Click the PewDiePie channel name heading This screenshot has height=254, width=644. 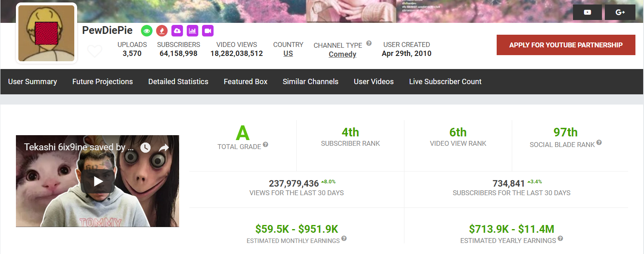pyautogui.click(x=107, y=30)
